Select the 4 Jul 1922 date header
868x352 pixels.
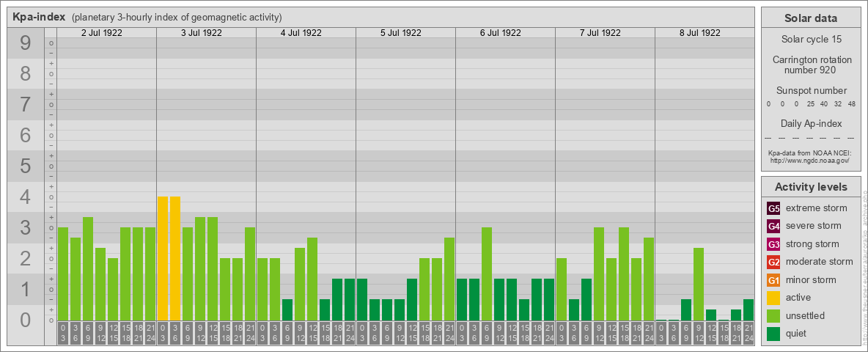click(301, 33)
